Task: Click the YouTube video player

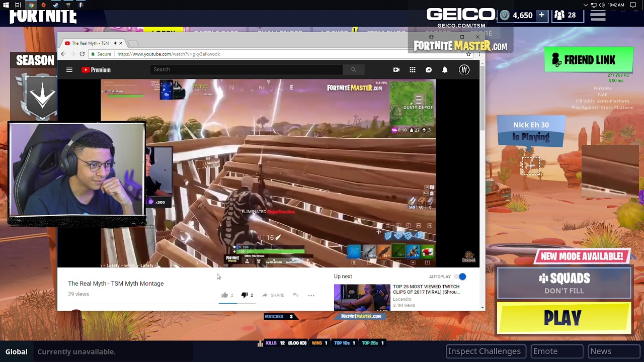Action: tap(268, 173)
